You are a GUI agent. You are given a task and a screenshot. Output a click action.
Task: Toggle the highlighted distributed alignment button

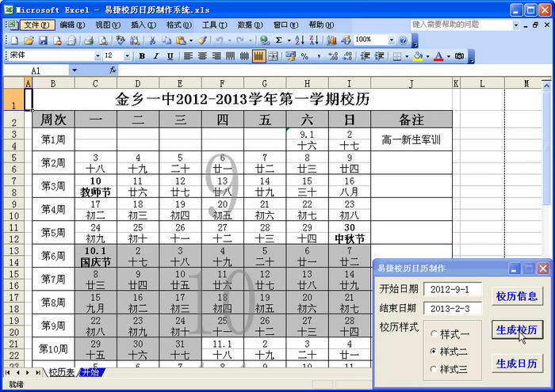pyautogui.click(x=258, y=56)
